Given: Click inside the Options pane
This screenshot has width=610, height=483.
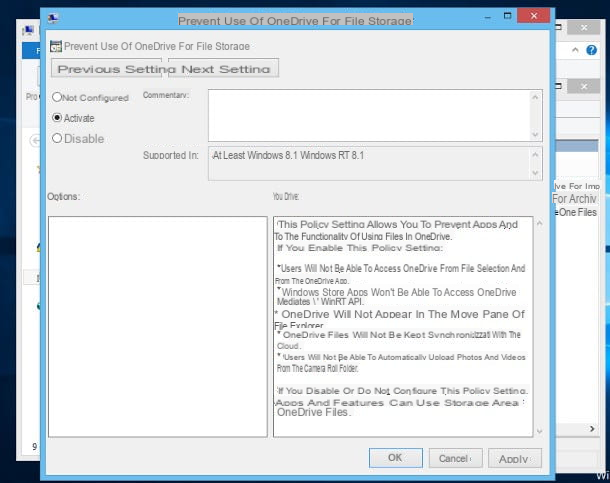Looking at the screenshot, I should point(158,327).
